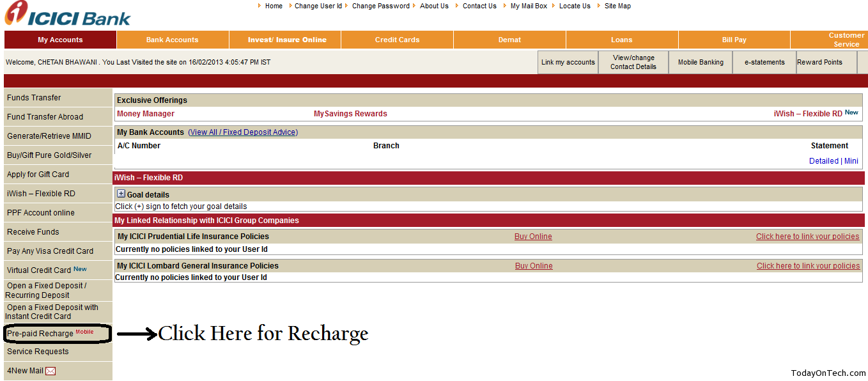Click the ICICI Bank logo
Viewport: 868px width, 381px height.
pyautogui.click(x=68, y=13)
